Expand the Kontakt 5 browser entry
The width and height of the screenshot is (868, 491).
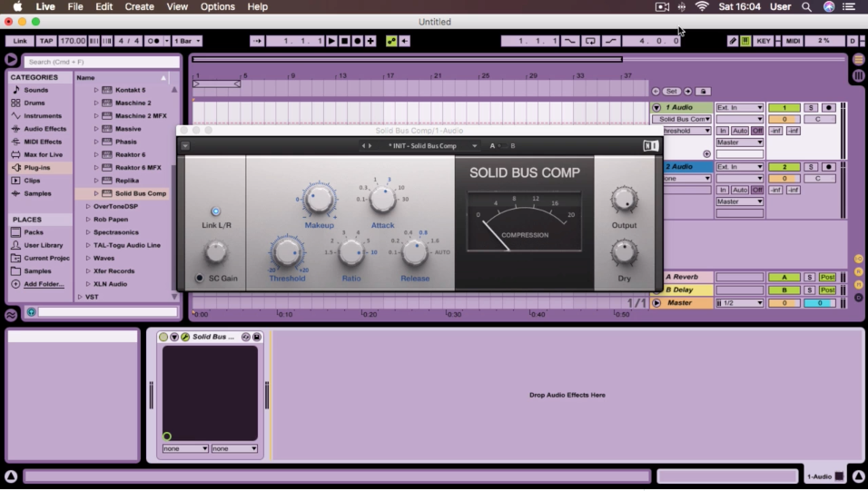(x=96, y=90)
